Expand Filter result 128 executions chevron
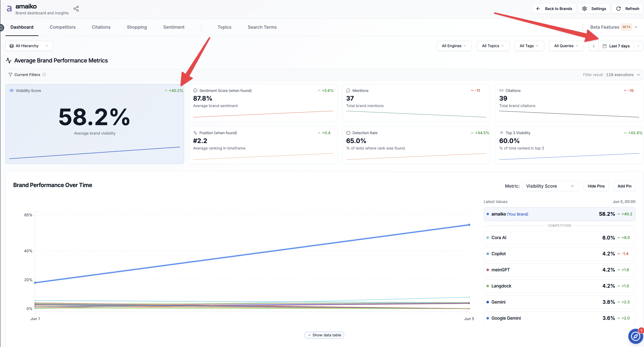 [x=638, y=75]
